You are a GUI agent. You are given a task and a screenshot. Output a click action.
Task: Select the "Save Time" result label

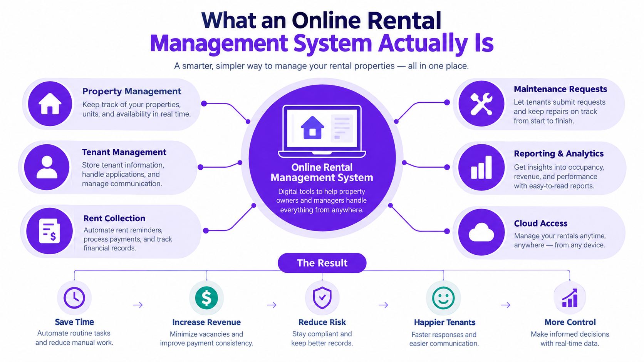click(74, 322)
